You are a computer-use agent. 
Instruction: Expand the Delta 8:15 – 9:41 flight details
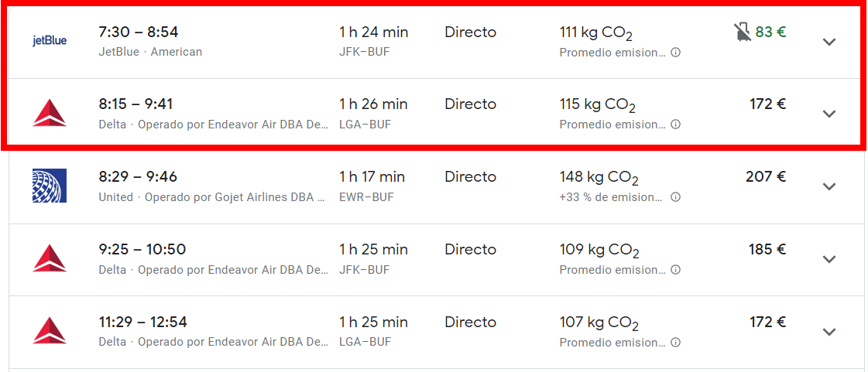[x=829, y=114]
